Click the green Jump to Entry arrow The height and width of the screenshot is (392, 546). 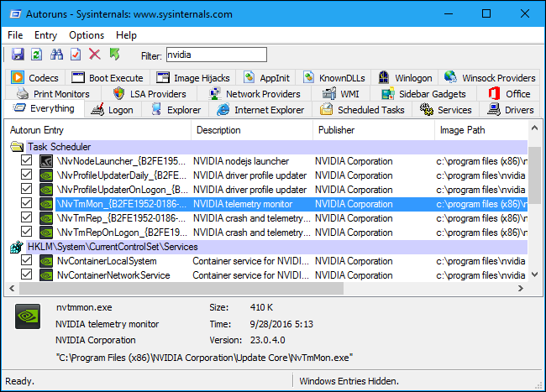(x=114, y=55)
